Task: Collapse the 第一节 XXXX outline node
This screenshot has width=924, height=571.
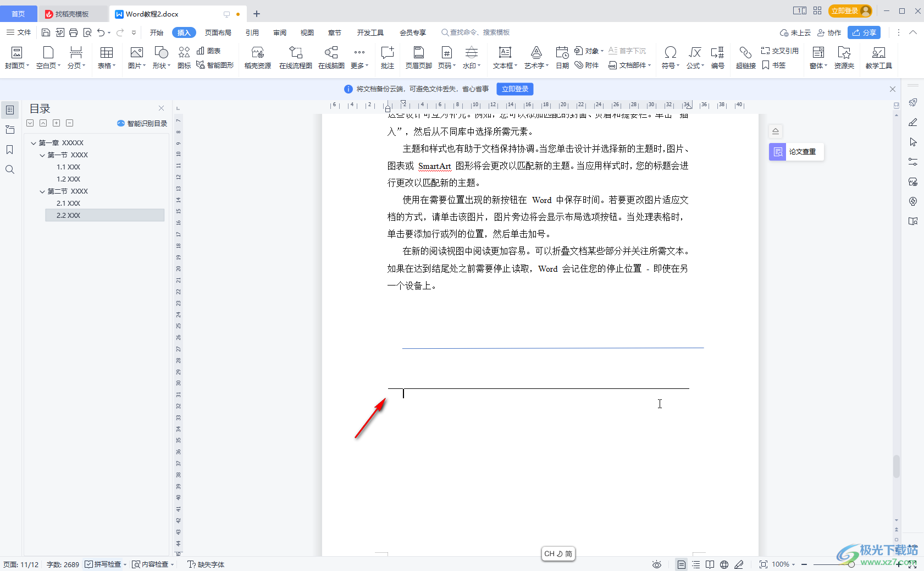Action: click(x=42, y=155)
